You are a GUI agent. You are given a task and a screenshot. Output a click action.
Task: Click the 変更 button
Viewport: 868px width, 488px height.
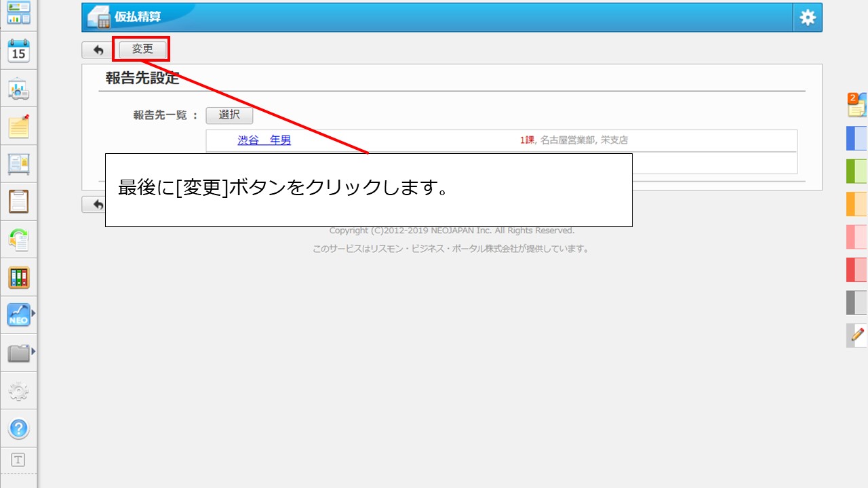coord(142,49)
